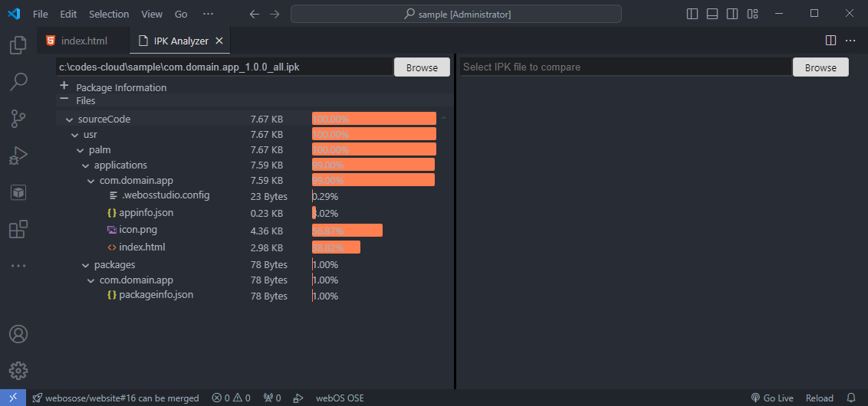Toggle the bottom panel layout icon
This screenshot has width=868, height=406.
[x=712, y=14]
